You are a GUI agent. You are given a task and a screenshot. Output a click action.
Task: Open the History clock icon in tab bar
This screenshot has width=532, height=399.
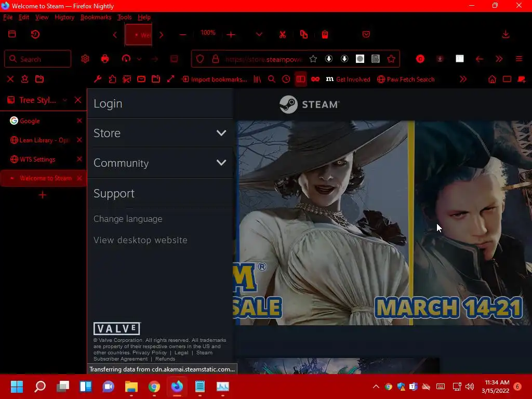tap(35, 34)
